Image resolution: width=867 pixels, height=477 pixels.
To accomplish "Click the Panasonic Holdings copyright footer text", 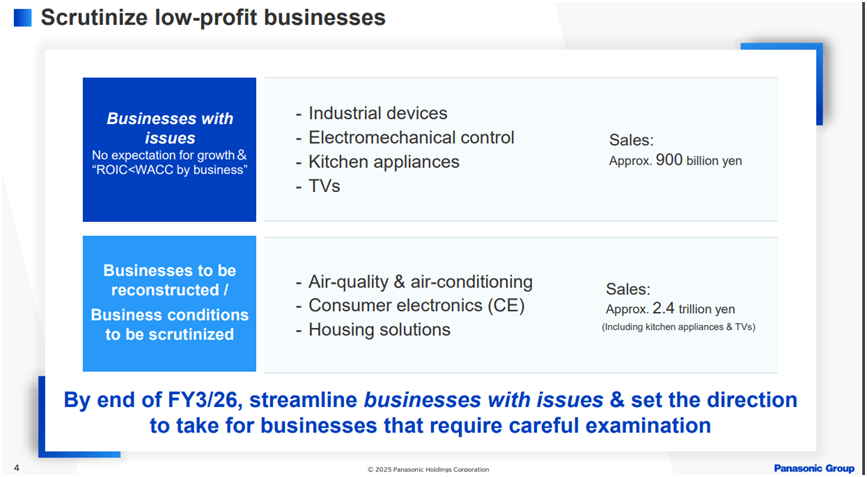I will point(427,469).
